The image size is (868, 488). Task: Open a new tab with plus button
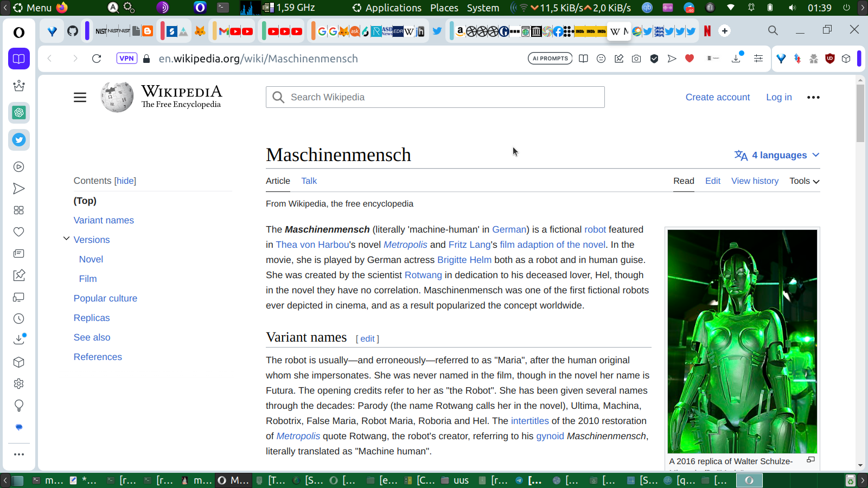click(725, 31)
